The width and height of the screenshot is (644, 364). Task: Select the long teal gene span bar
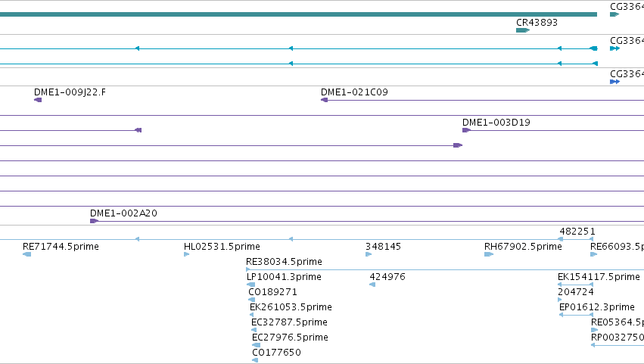[299, 14]
